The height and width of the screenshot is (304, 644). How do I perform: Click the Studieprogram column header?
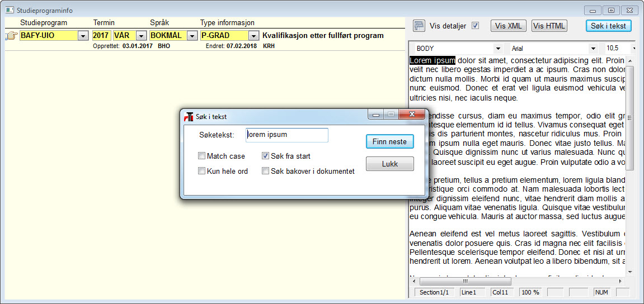pyautogui.click(x=44, y=22)
